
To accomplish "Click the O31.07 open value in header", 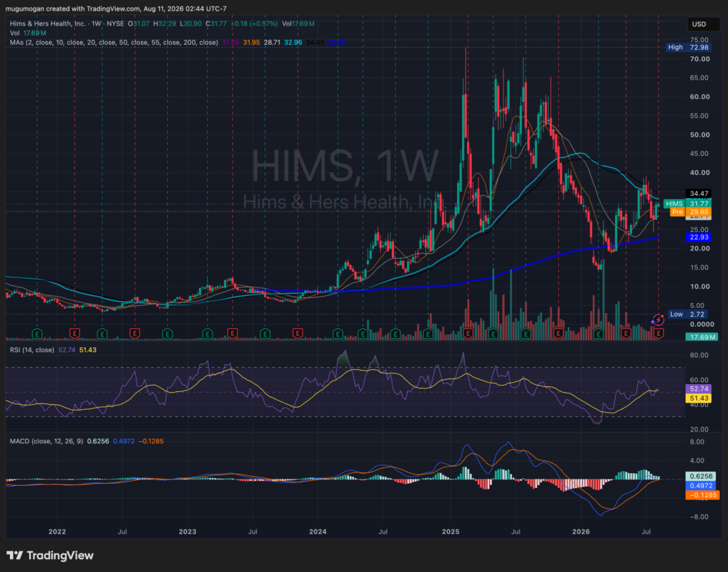I will (x=139, y=23).
